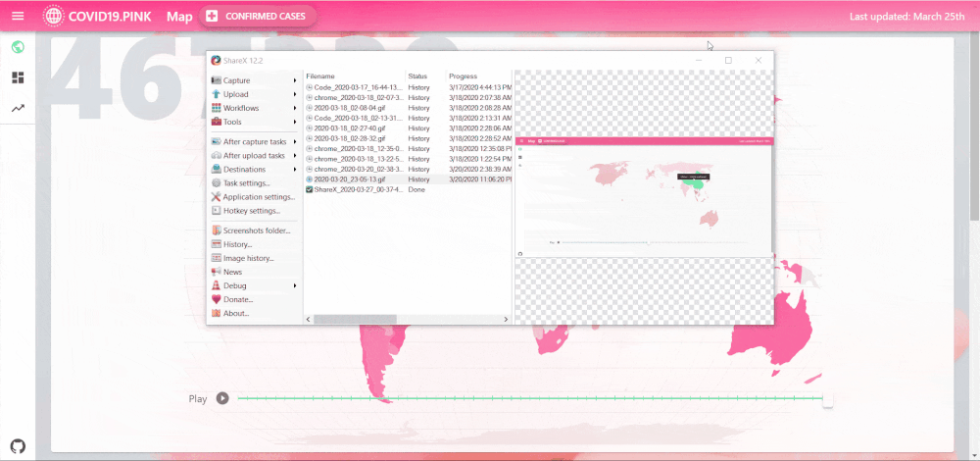The width and height of the screenshot is (980, 461).
Task: Click the Debug cone icon
Action: pos(217,285)
